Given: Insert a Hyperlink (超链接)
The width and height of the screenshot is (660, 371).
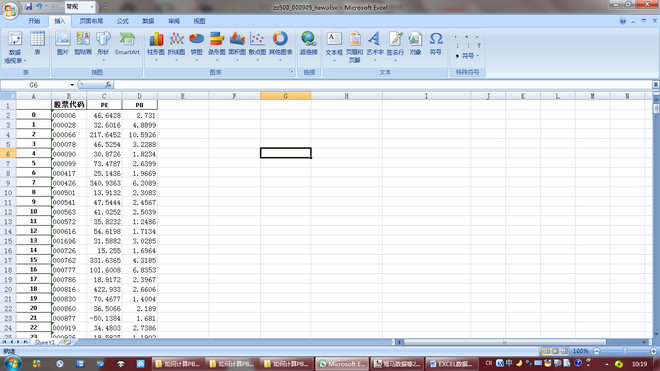Looking at the screenshot, I should (x=309, y=43).
